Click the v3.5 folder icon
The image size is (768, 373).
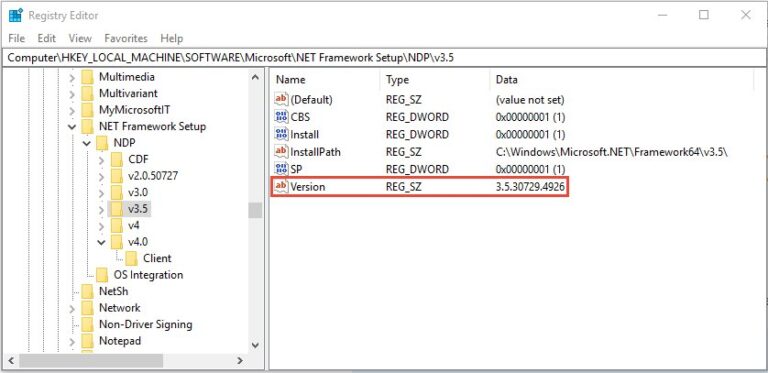(x=117, y=209)
